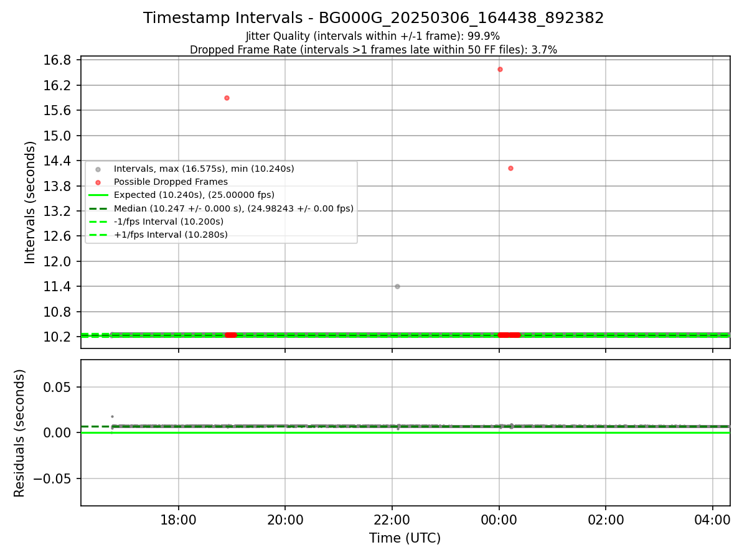Click the 'Time (UTC)' x-axis label
Image resolution: width=747 pixels, height=560 pixels.
click(405, 538)
